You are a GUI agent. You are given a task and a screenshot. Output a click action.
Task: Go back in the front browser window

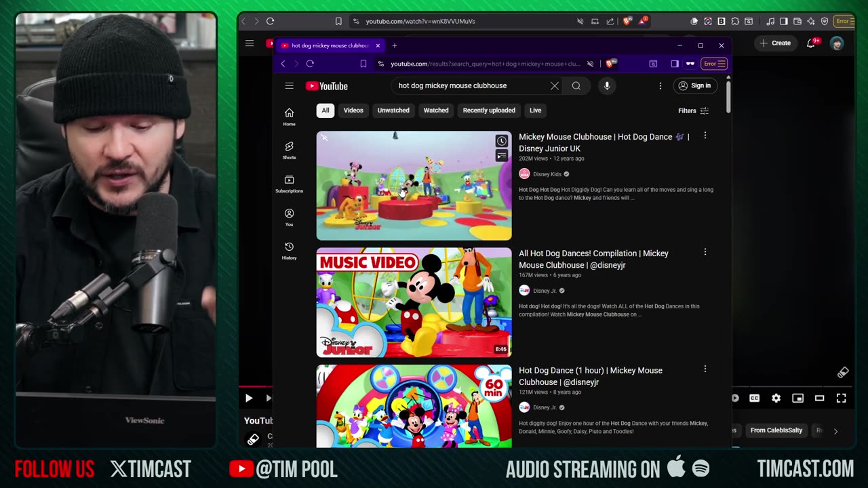point(283,64)
